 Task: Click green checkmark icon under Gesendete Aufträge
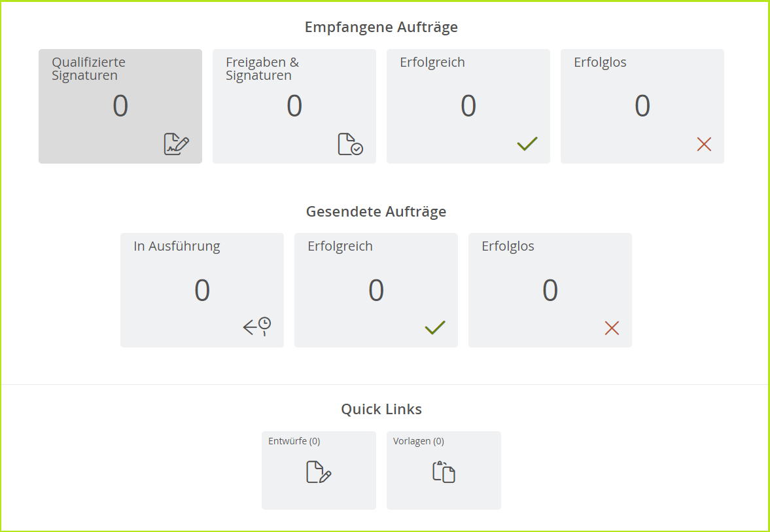click(435, 328)
